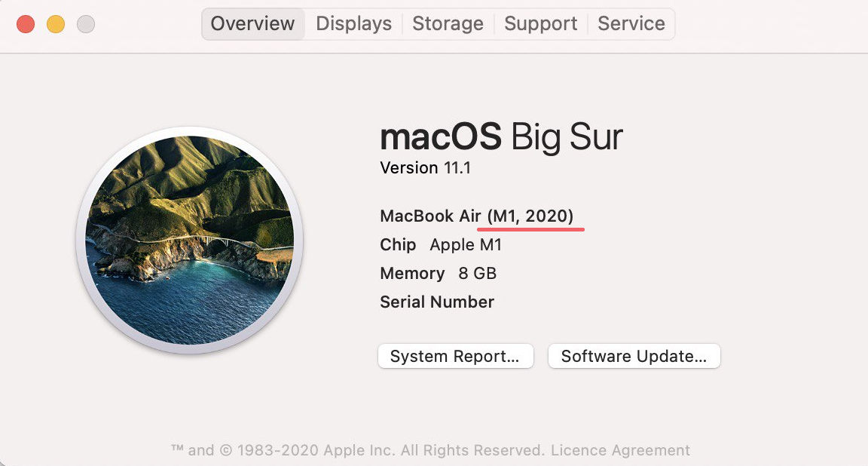
Task: Click the MacBook Air (M1, 2020) text
Action: click(x=477, y=216)
